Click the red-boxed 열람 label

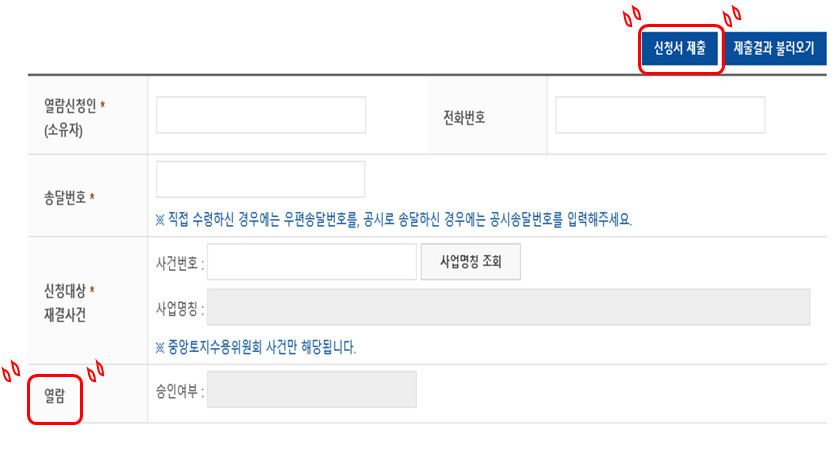click(55, 396)
